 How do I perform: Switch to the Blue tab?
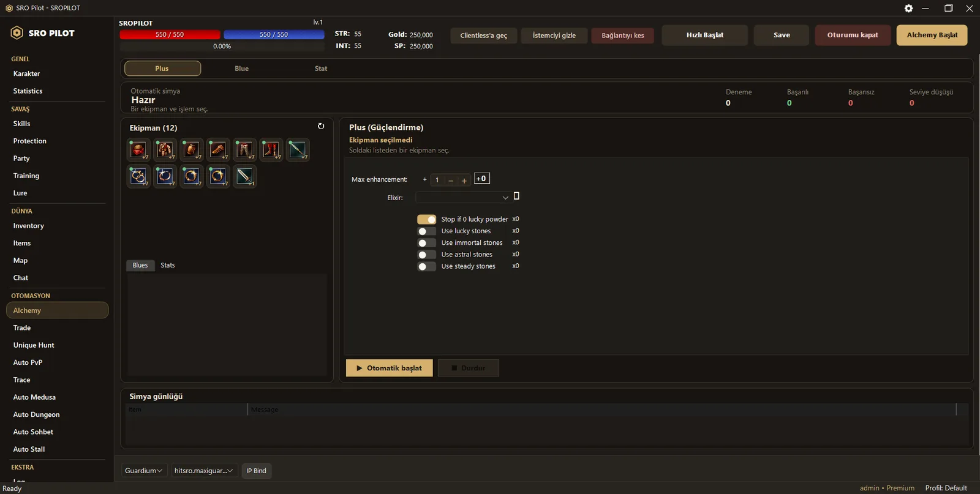241,69
